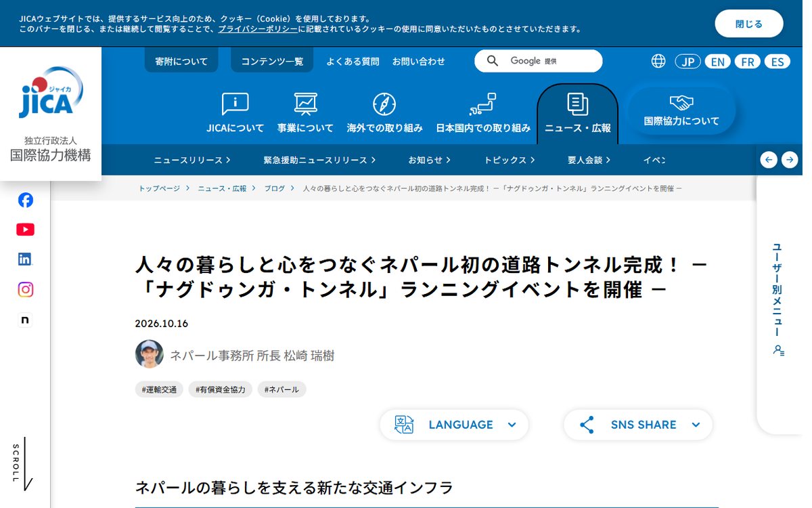
Task: Click the JICA logo
Action: click(51, 92)
